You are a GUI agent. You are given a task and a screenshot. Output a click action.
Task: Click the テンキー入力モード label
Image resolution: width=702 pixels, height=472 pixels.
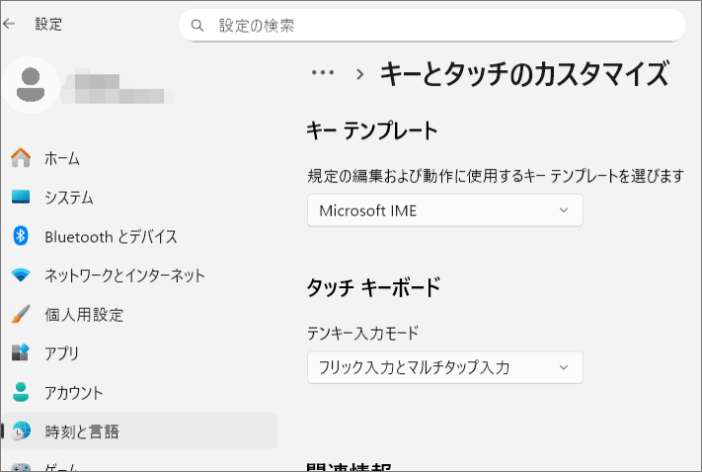(363, 333)
